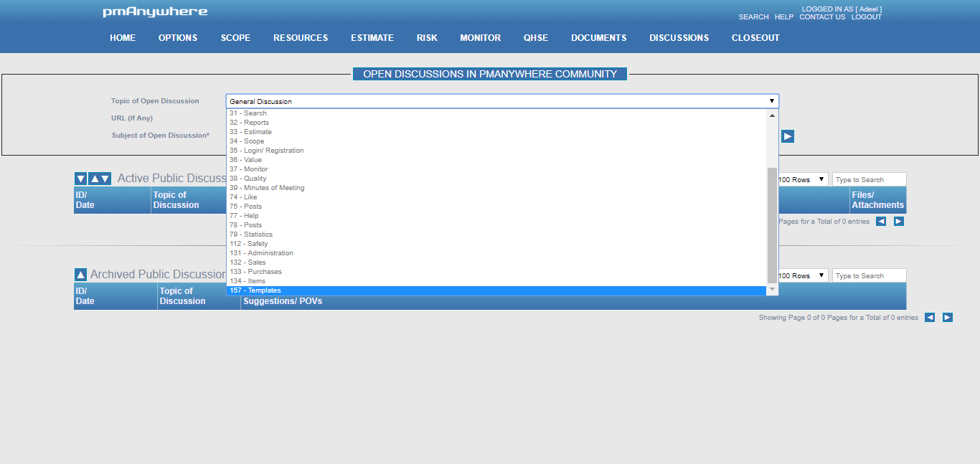The image size is (980, 464).
Task: Click the LOGOUT link
Action: 866,17
